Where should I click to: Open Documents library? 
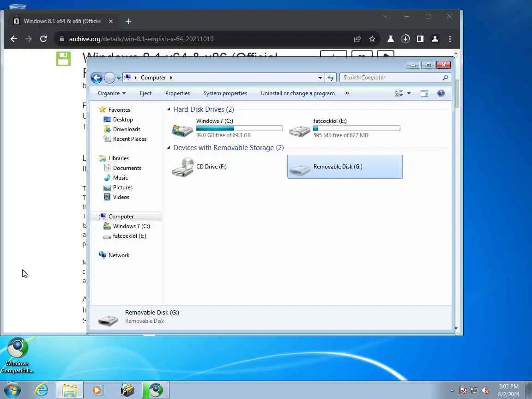[x=127, y=168]
